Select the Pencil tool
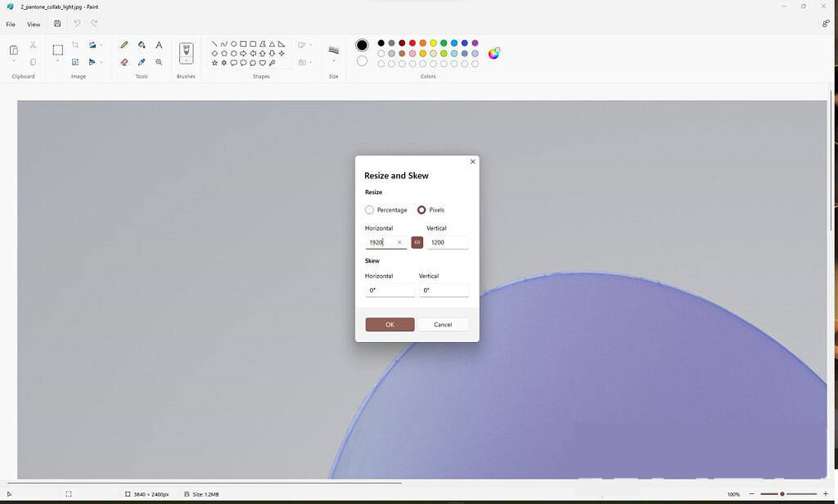838x504 pixels. pyautogui.click(x=124, y=45)
